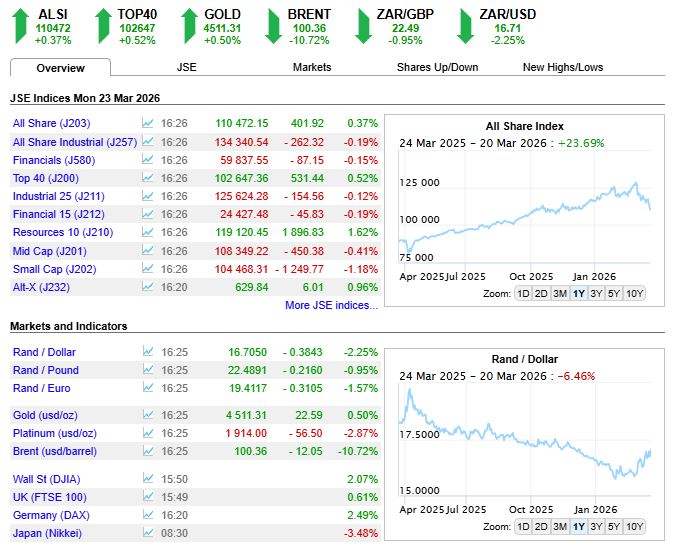Follow the More JSE indices link
The image size is (675, 546).
tap(331, 305)
